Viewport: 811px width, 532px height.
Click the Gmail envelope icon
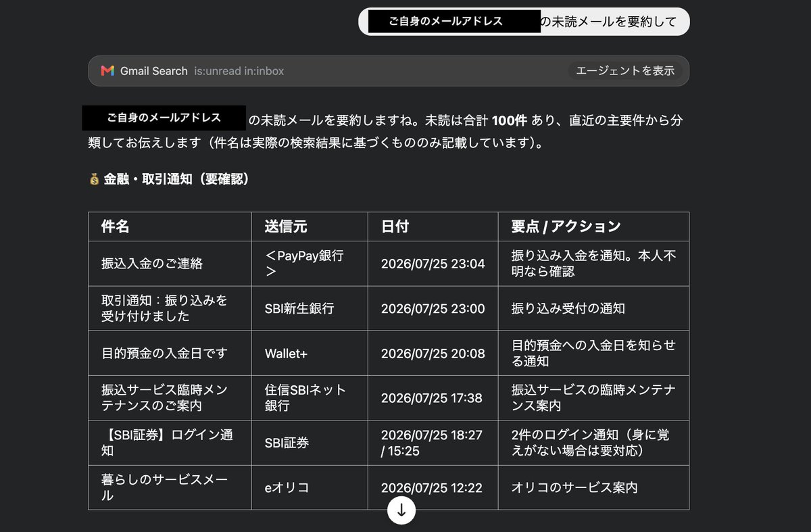107,71
